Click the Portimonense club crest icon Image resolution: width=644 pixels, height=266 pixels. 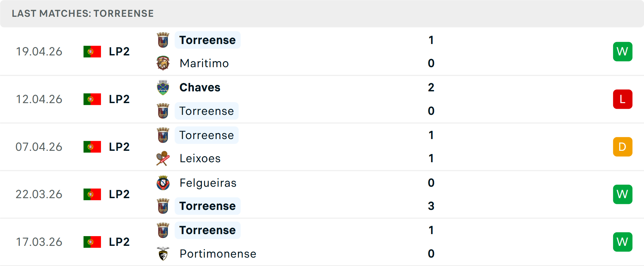click(x=163, y=254)
